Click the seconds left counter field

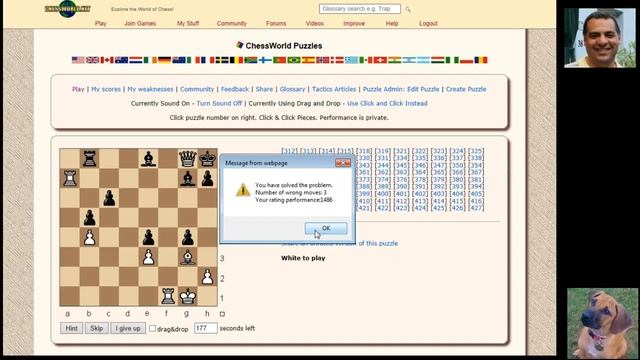[205, 328]
